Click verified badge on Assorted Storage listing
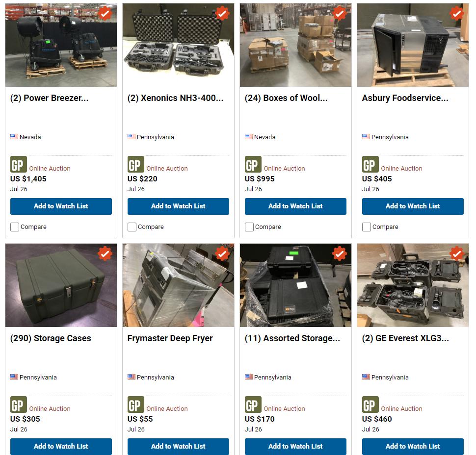This screenshot has height=455, width=476. [340, 253]
